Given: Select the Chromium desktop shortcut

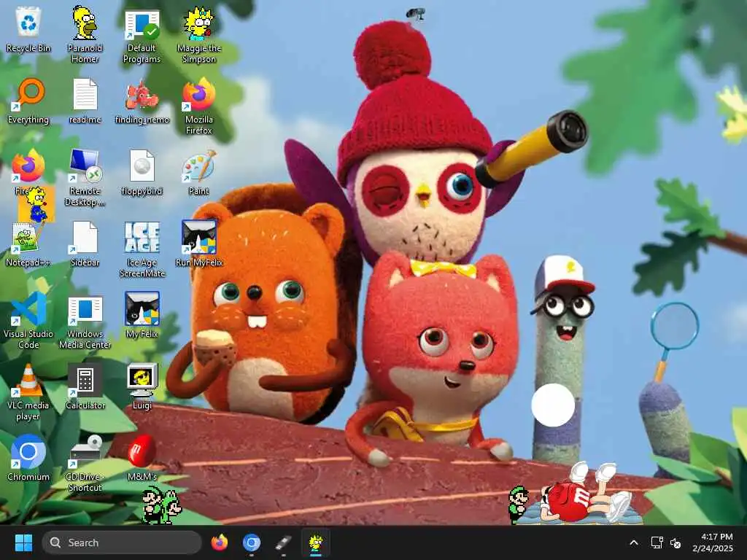Looking at the screenshot, I should coord(28,458).
